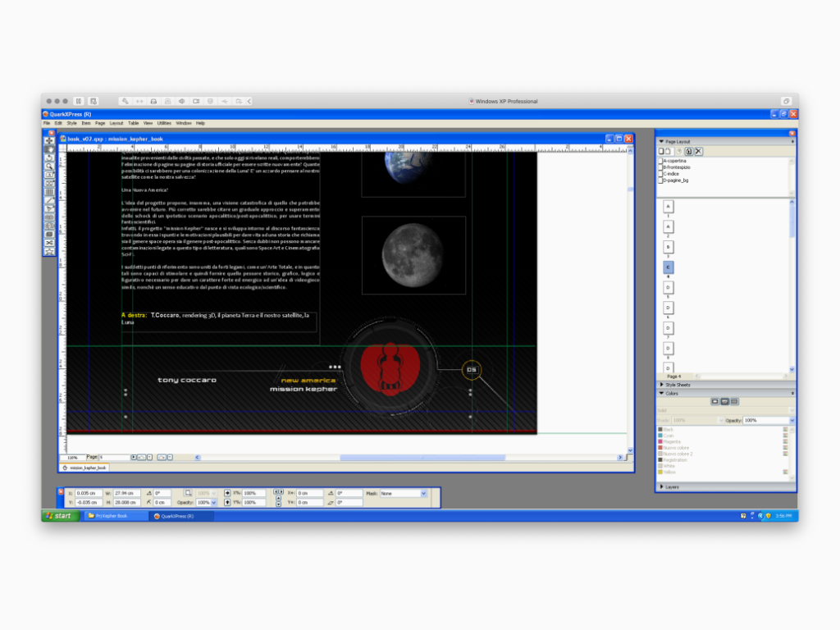Open Prj Kepher Book in the taskbar
The height and width of the screenshot is (630, 840).
(115, 516)
